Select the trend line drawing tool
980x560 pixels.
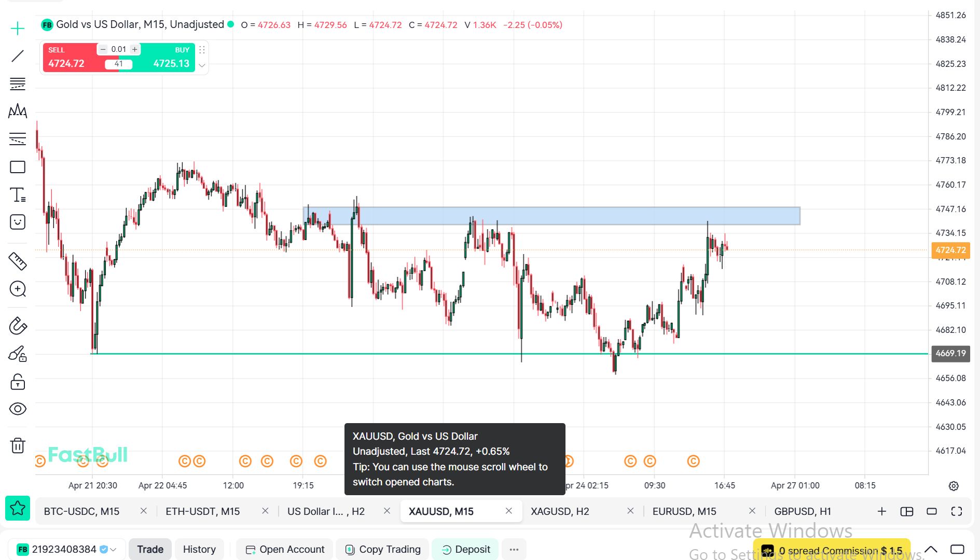coord(18,56)
